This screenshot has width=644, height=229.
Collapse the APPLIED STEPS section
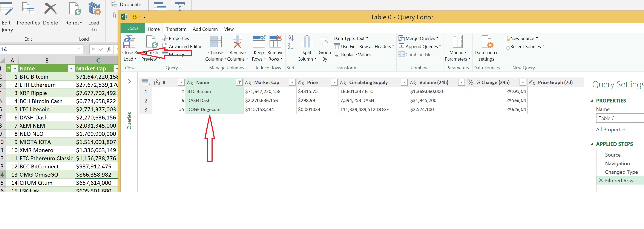click(592, 144)
